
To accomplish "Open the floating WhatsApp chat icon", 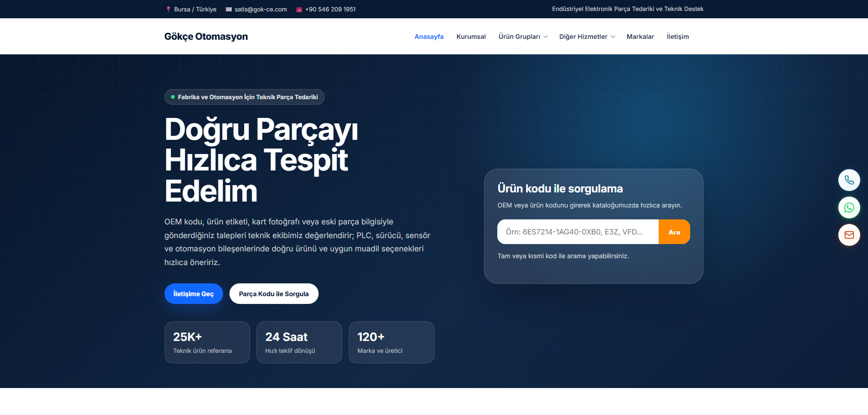I will point(849,207).
